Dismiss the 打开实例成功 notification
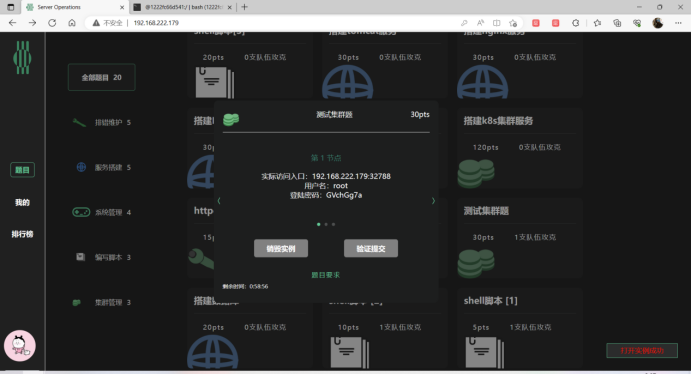692x374 pixels. pos(642,351)
